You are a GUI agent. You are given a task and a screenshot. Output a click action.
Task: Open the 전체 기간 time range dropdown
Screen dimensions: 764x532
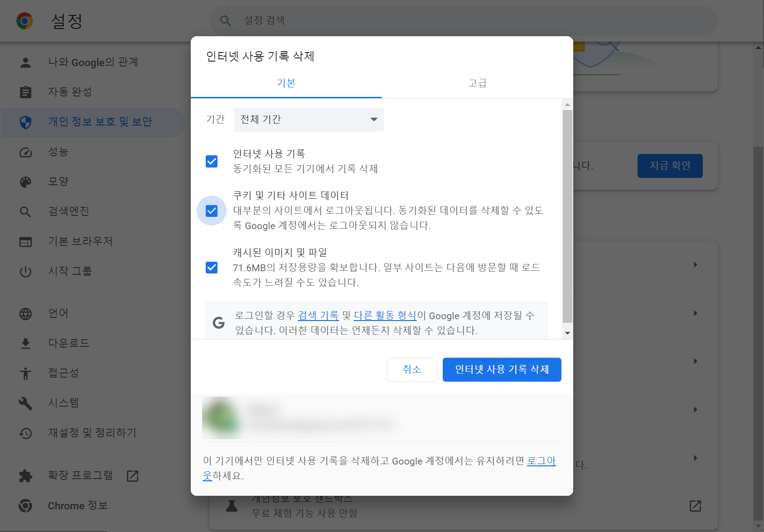coord(309,120)
